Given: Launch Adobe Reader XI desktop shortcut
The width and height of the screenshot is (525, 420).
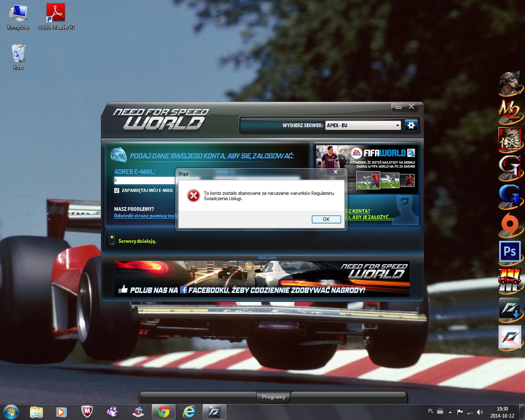Looking at the screenshot, I should point(56,17).
